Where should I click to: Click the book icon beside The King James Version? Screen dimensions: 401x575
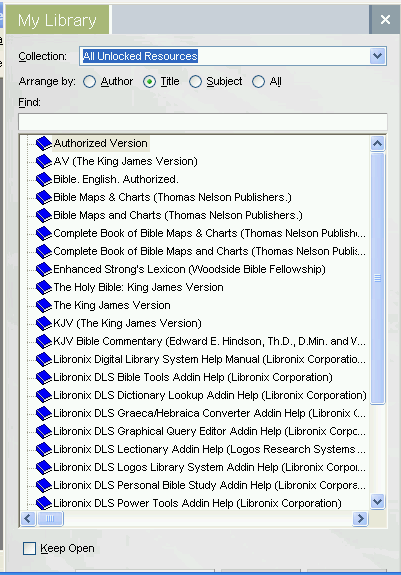44,305
